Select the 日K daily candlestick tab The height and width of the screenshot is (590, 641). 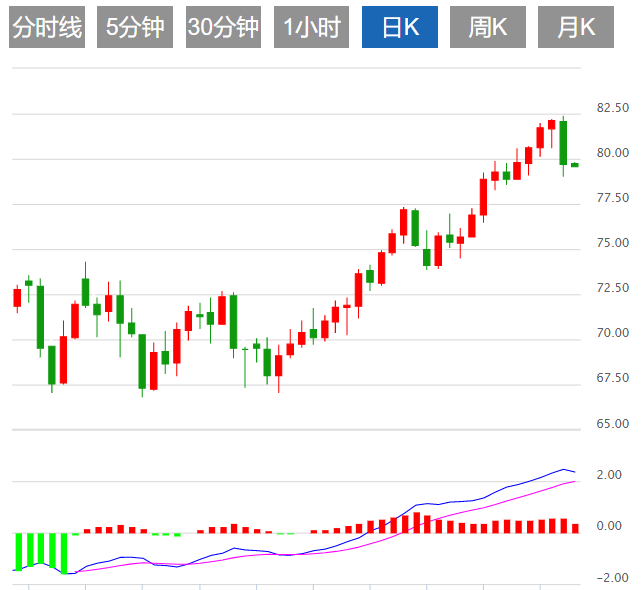tap(400, 27)
